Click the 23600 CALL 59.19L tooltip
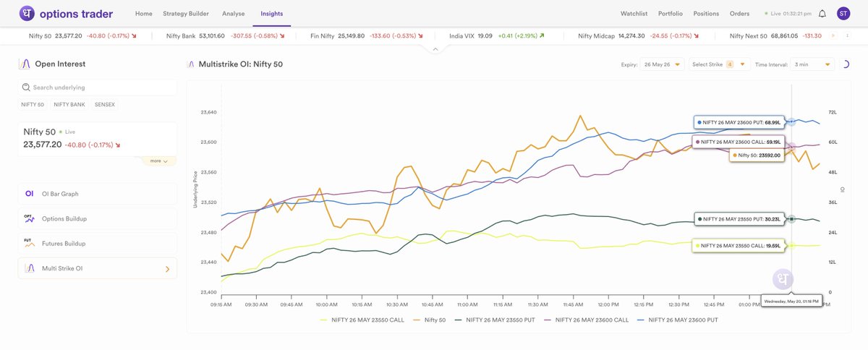Screen dimensions: 868x350 pyautogui.click(x=738, y=143)
